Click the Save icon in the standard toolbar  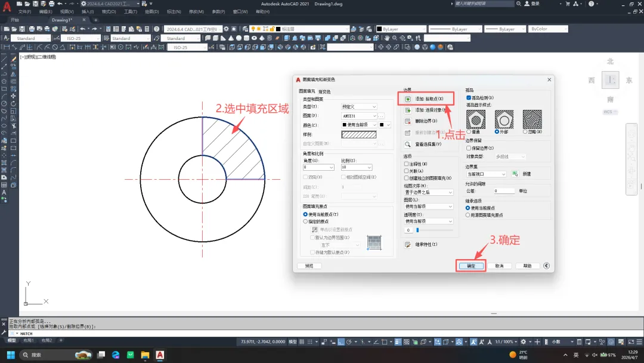click(22, 29)
